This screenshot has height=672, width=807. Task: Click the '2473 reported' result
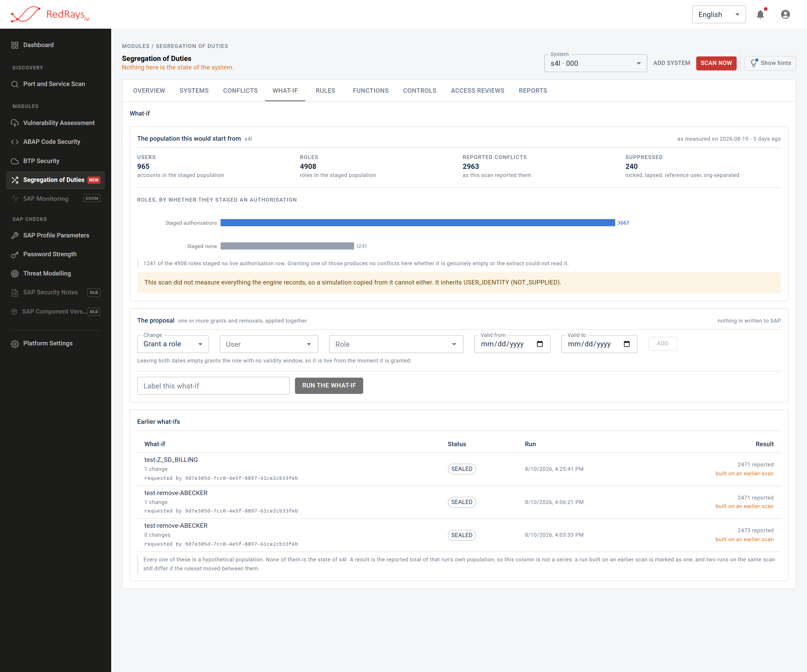click(x=755, y=531)
